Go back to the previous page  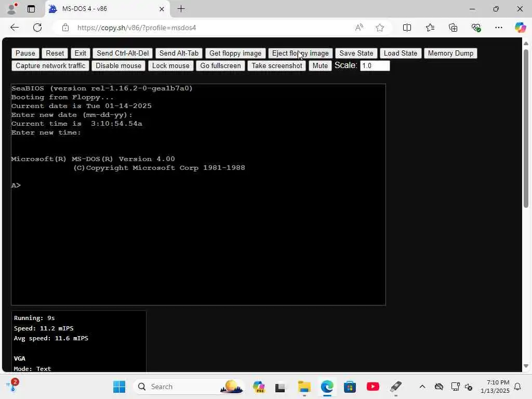pos(15,28)
